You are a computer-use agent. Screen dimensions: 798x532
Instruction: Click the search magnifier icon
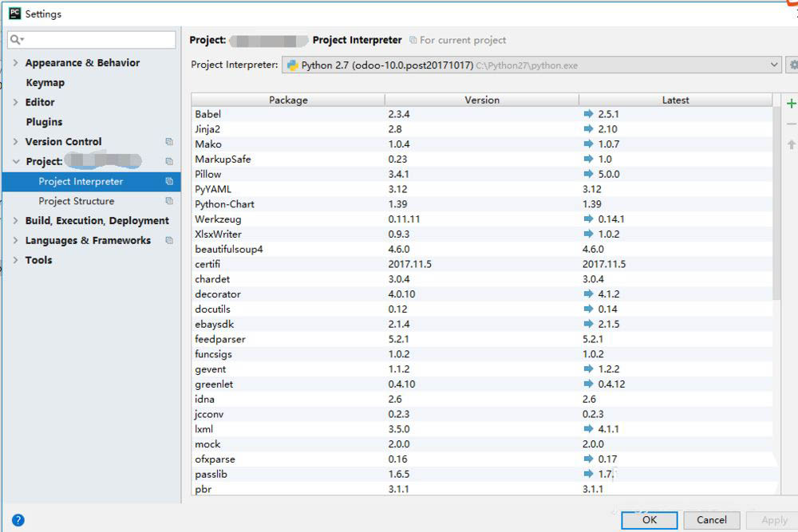(15, 40)
